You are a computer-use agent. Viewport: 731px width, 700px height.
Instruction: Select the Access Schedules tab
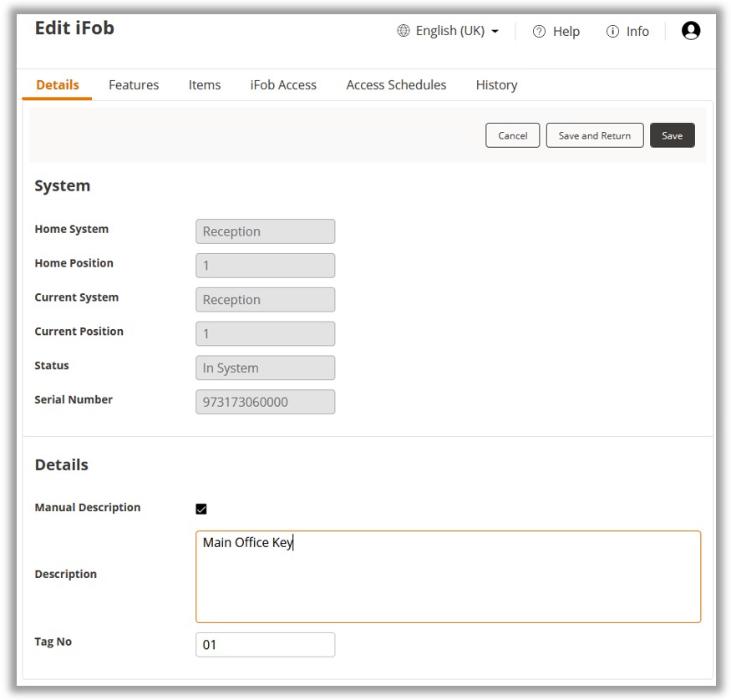coord(396,85)
